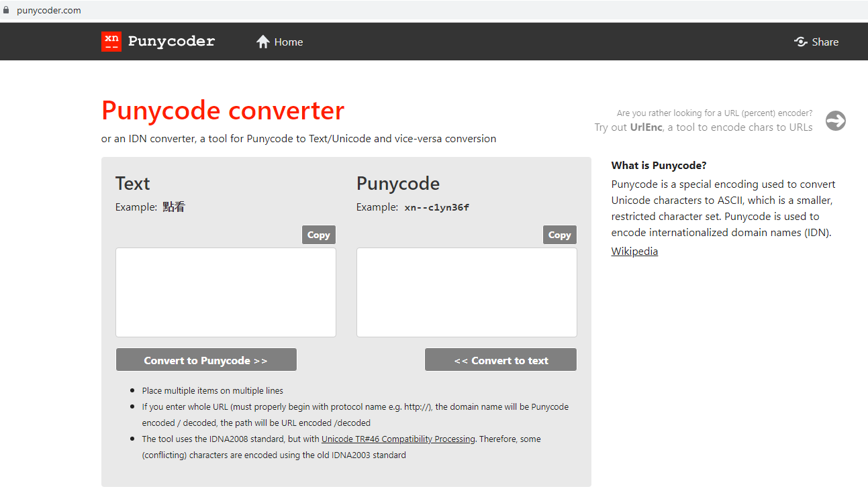Click the What is Punycode? heading
Image resolution: width=868 pixels, height=497 pixels.
tap(659, 166)
